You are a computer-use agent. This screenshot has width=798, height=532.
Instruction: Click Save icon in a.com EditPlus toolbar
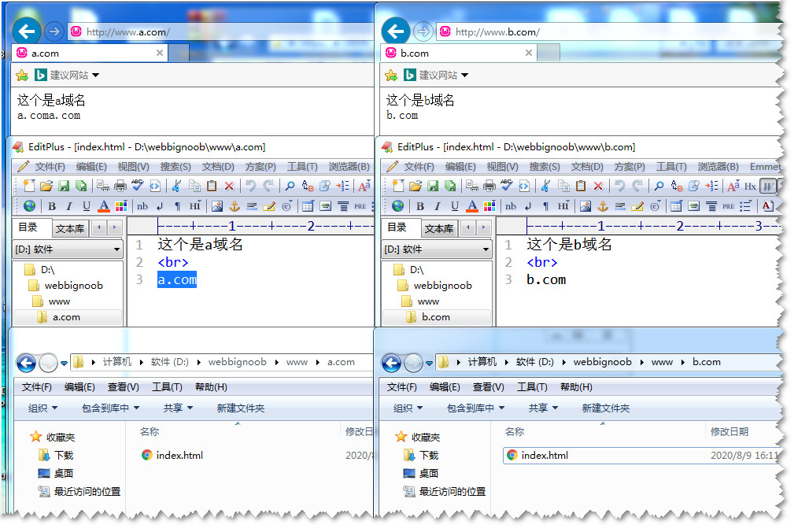64,186
